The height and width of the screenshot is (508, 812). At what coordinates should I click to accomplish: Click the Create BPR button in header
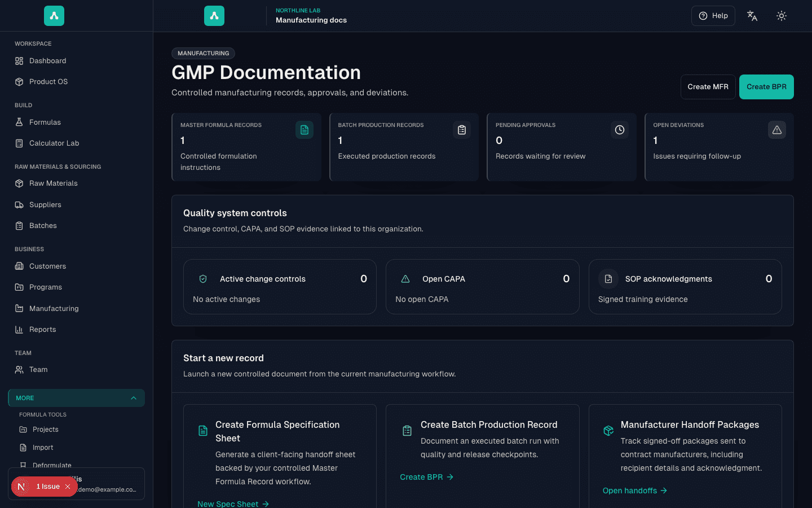click(x=766, y=87)
